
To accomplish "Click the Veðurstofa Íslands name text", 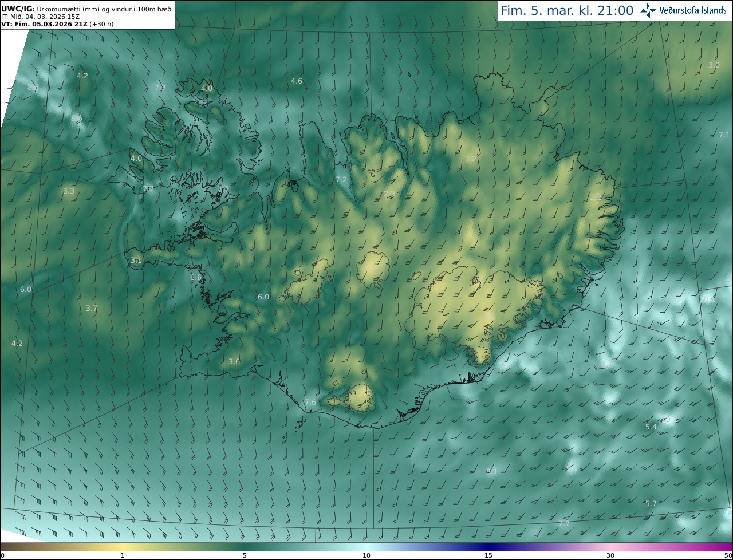I will tap(693, 10).
